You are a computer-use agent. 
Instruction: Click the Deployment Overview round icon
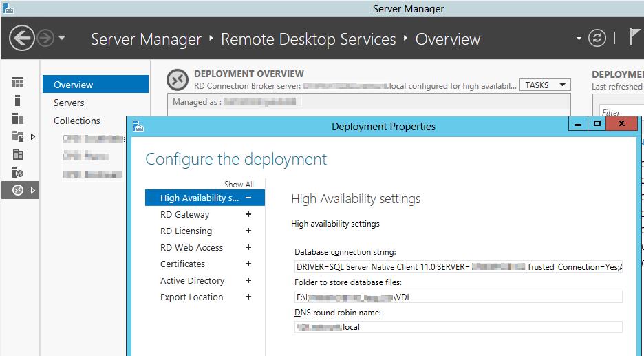coord(178,80)
